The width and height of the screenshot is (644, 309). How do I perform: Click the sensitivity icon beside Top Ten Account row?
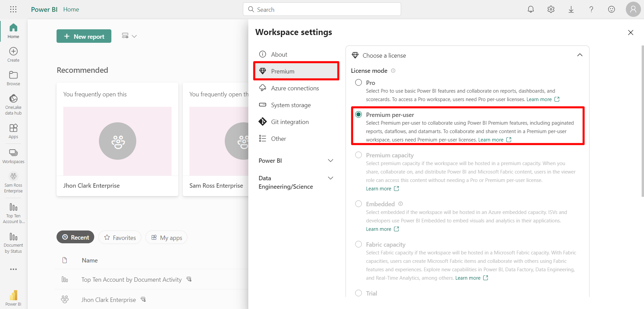tap(189, 279)
